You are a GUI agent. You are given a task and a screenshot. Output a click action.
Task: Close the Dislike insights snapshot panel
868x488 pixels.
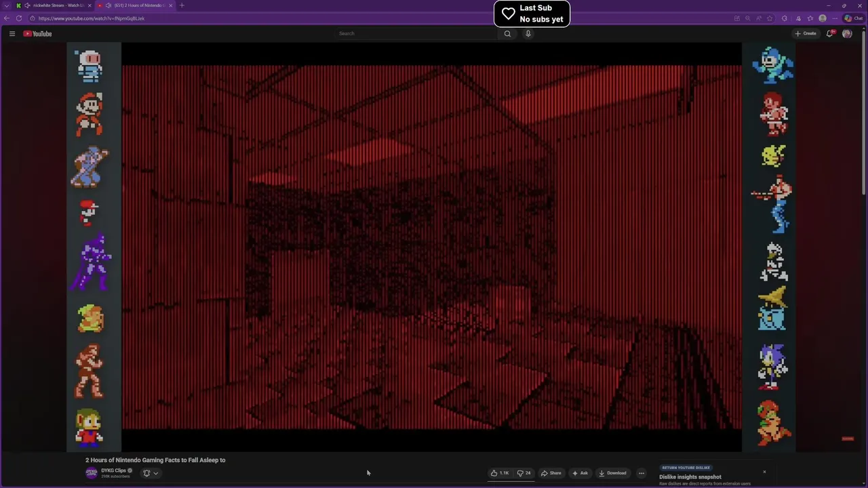point(764,472)
